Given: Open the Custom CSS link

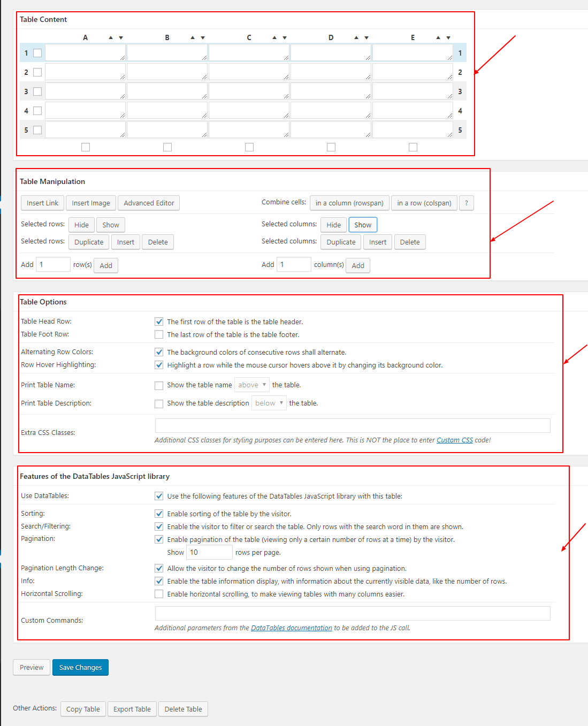Looking at the screenshot, I should [454, 440].
